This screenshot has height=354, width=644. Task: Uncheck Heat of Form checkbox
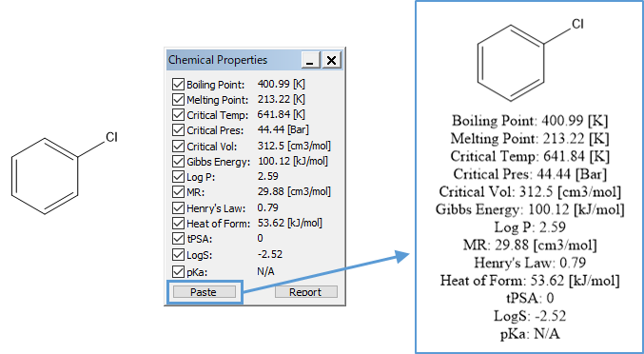tap(178, 224)
